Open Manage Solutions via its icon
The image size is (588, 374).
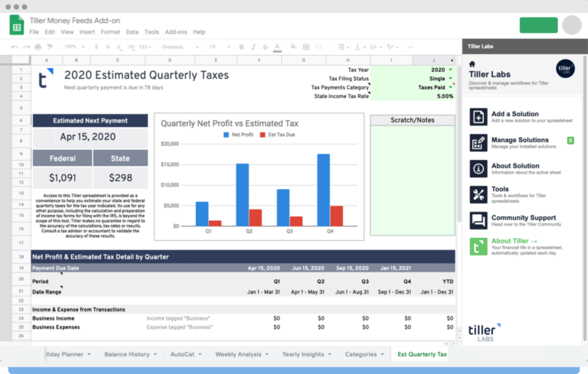[479, 143]
